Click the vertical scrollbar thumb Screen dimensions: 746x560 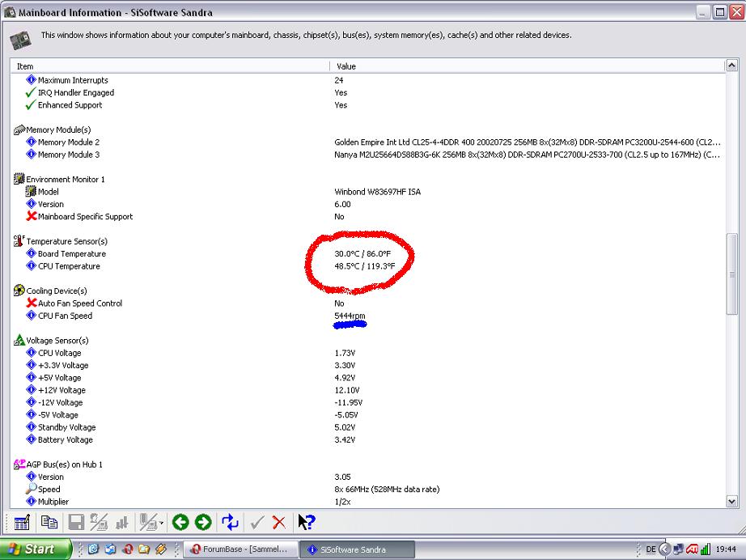(731, 274)
